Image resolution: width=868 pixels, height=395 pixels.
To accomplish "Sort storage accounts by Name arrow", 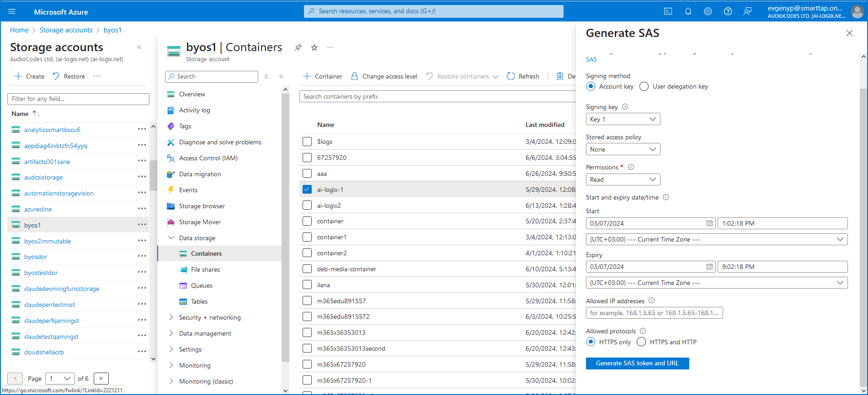I will tap(36, 114).
